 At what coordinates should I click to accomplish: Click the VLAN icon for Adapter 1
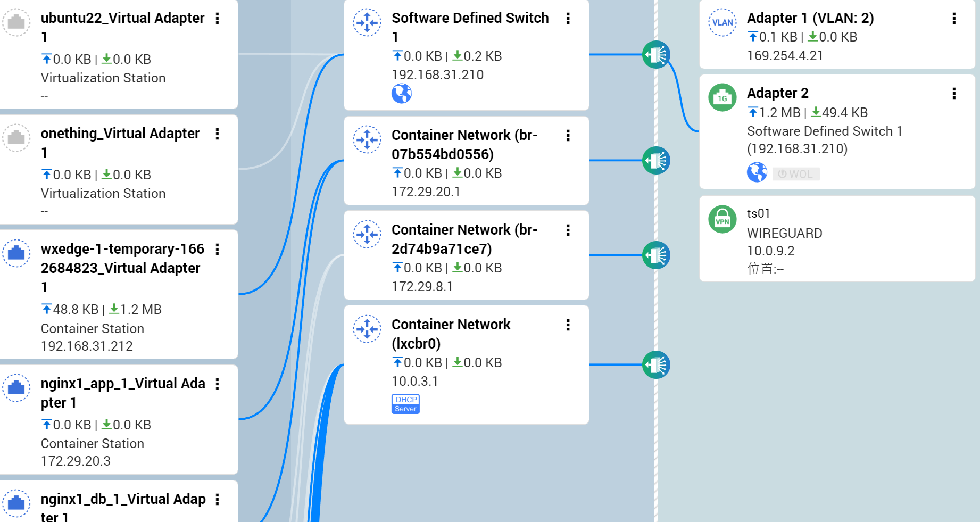click(722, 22)
